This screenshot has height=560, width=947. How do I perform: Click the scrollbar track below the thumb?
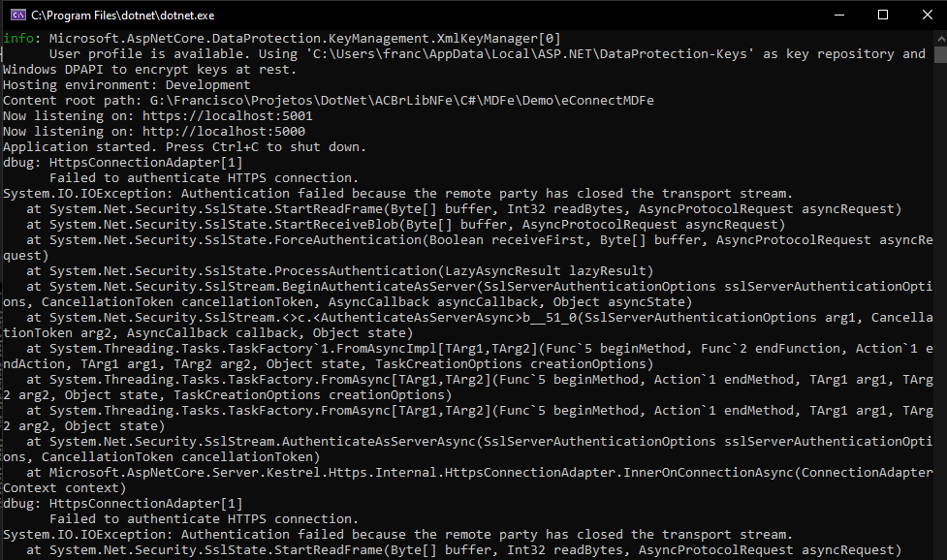coord(941,301)
